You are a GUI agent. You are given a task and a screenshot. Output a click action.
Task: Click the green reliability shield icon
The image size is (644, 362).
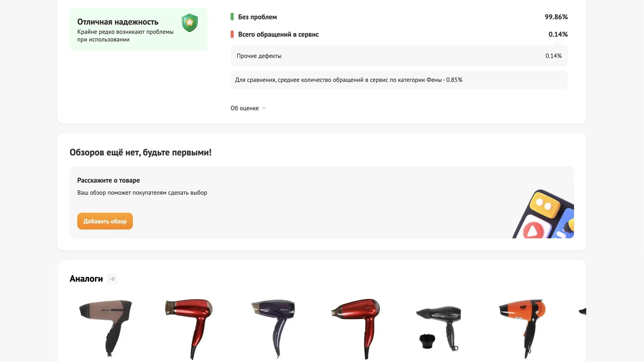coord(189,23)
